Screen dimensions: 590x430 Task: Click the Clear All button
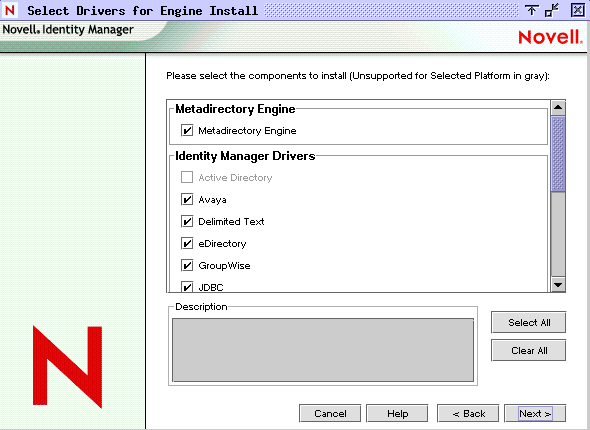[x=528, y=351]
